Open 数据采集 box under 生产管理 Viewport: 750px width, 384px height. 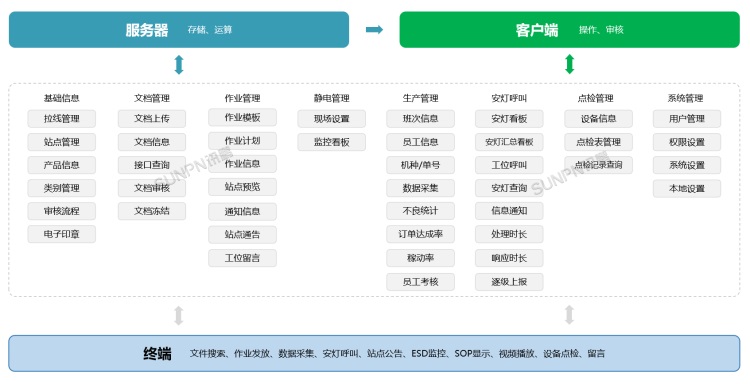[420, 188]
